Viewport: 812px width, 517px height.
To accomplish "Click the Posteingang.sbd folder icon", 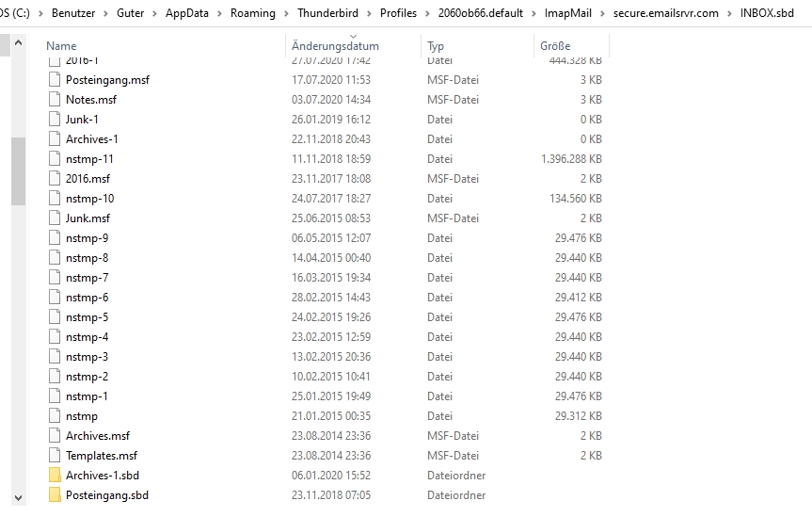I will tap(55, 495).
